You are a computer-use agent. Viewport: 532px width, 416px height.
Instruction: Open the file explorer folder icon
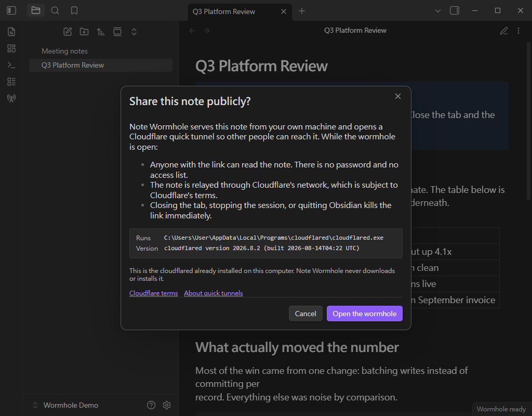click(36, 10)
